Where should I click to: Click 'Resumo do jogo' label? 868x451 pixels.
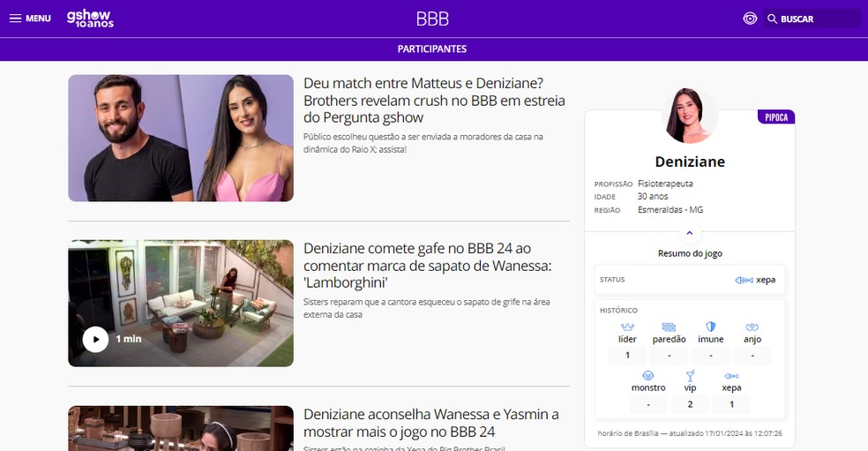(x=690, y=253)
